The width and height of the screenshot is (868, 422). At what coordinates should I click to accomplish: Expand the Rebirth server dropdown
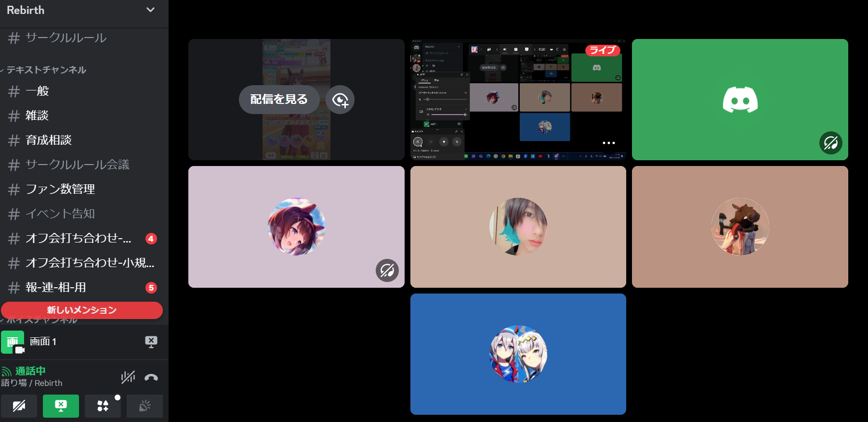(150, 10)
